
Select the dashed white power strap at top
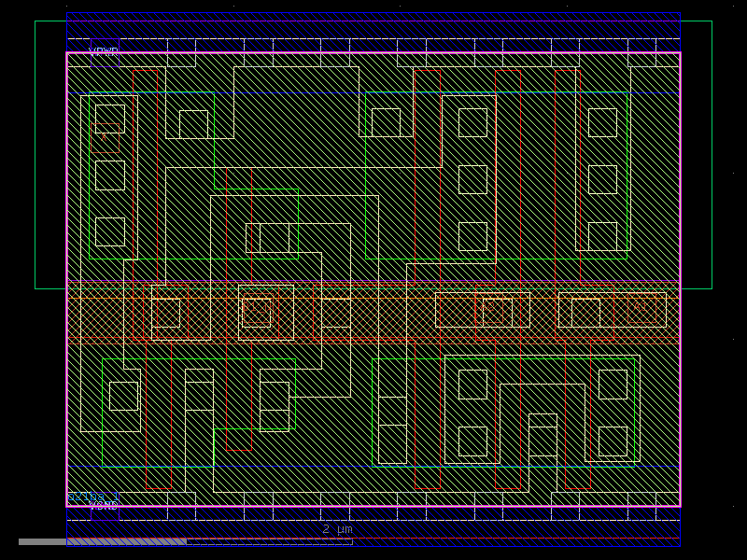tap(373, 39)
